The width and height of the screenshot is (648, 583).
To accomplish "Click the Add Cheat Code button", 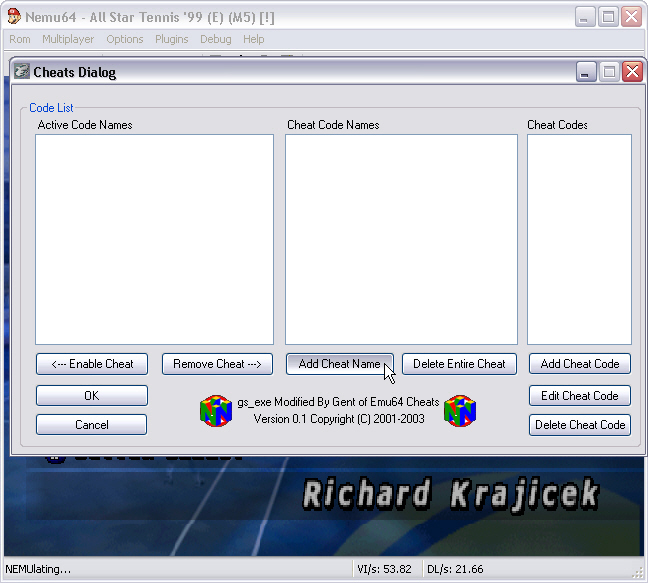I will 580,364.
